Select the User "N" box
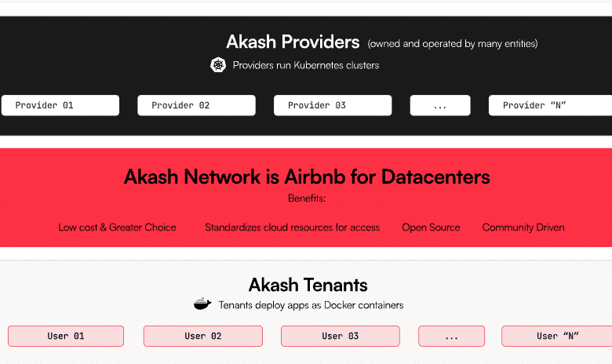The width and height of the screenshot is (612, 364). [x=557, y=336]
